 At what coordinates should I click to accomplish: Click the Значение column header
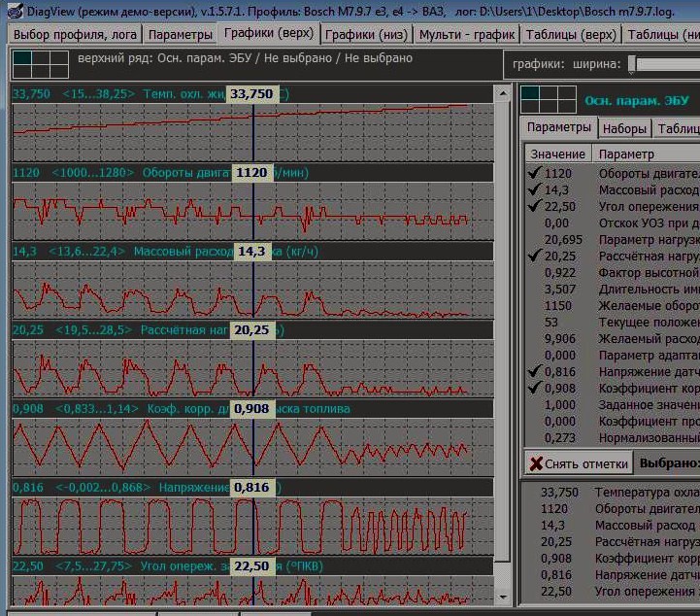tap(558, 154)
